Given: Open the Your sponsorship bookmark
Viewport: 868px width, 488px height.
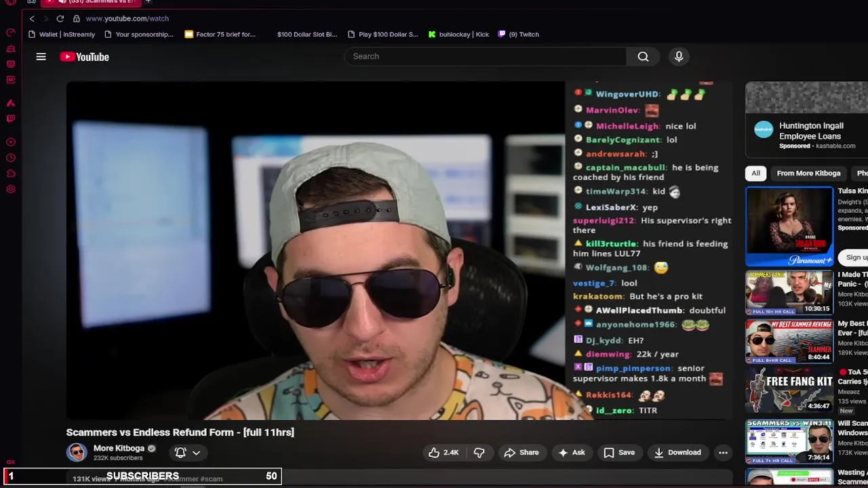Looking at the screenshot, I should click(138, 34).
